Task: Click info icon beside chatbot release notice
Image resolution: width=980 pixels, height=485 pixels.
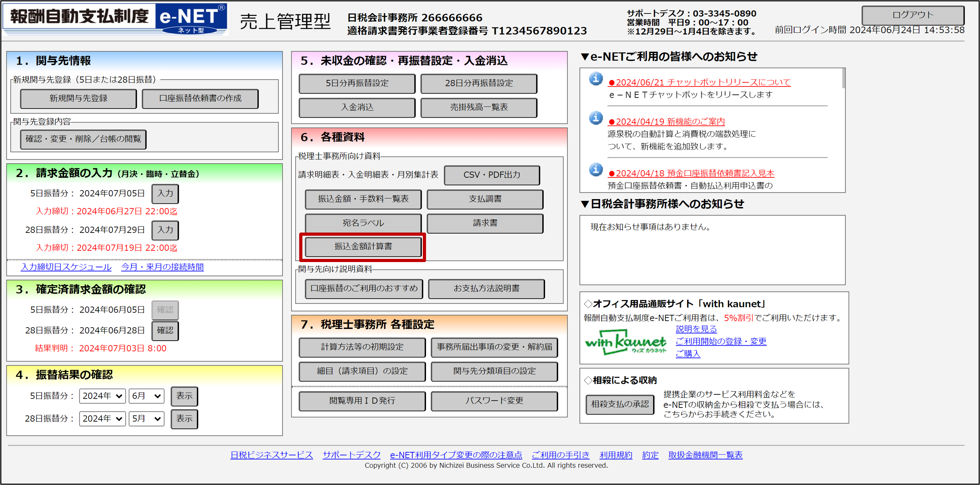Action: pyautogui.click(x=596, y=79)
